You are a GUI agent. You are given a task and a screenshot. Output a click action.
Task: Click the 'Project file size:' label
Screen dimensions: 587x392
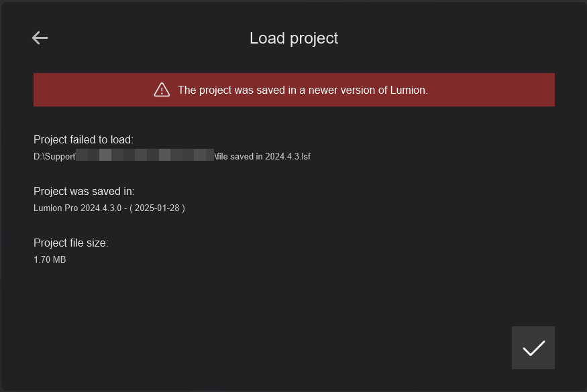coord(71,243)
